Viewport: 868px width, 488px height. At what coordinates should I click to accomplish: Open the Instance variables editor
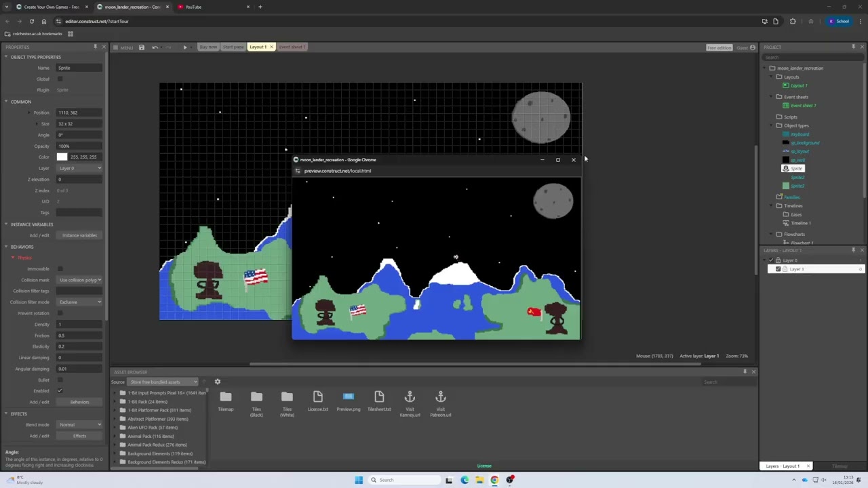(80, 235)
